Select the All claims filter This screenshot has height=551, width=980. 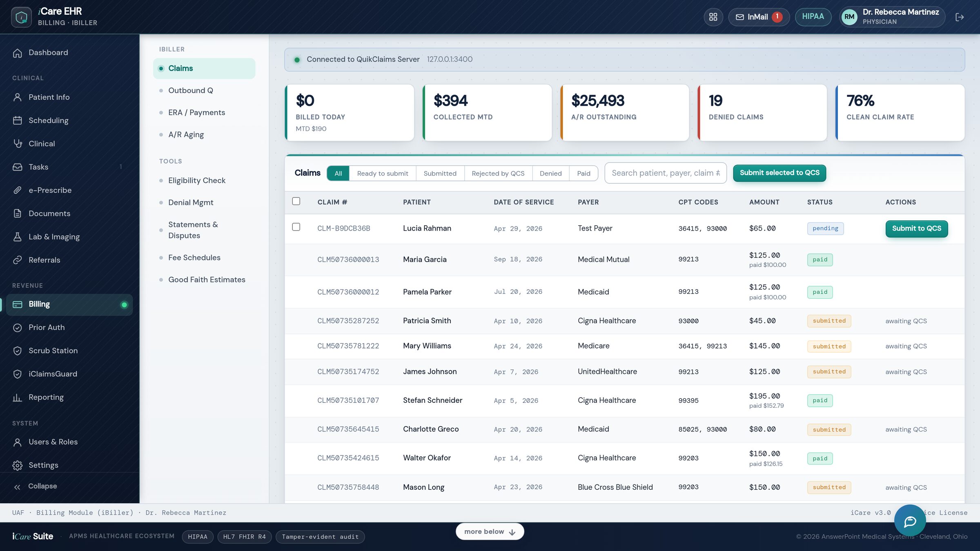[x=338, y=173]
